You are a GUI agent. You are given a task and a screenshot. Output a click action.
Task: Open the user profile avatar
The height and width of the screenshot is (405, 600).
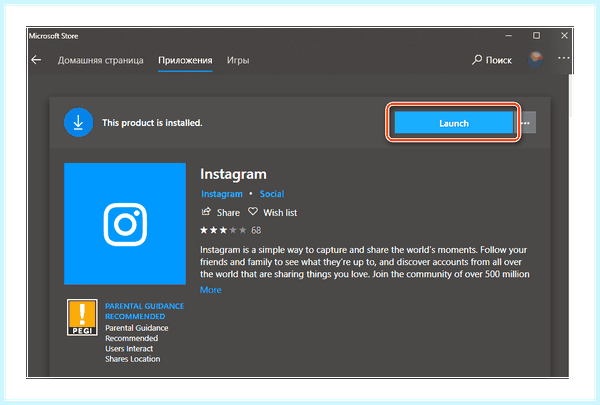pyautogui.click(x=536, y=59)
